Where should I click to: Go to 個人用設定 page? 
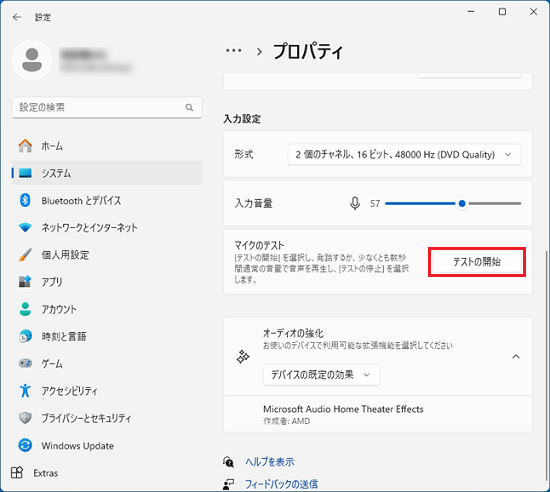pos(107,255)
